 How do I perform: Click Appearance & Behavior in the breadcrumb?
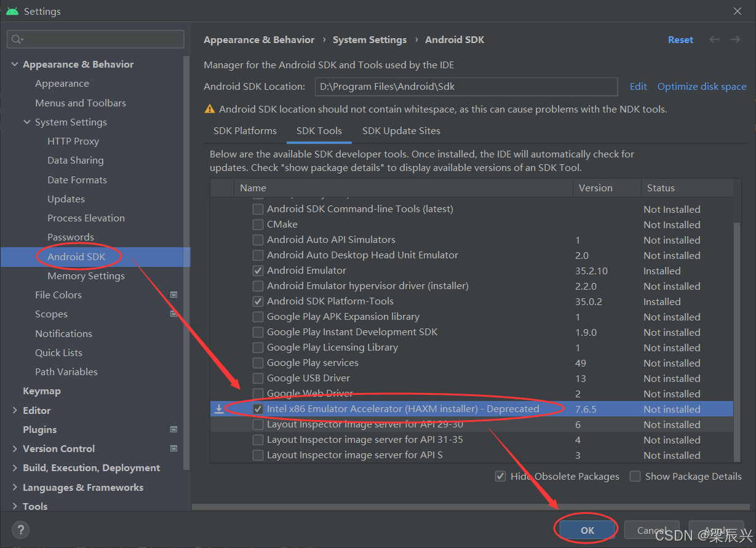(259, 40)
